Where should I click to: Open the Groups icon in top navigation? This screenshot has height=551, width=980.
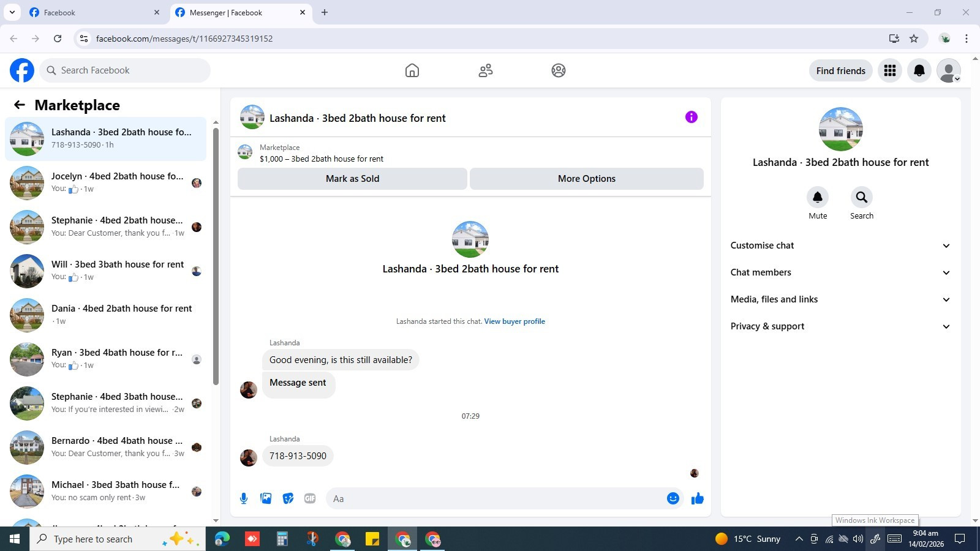(559, 70)
